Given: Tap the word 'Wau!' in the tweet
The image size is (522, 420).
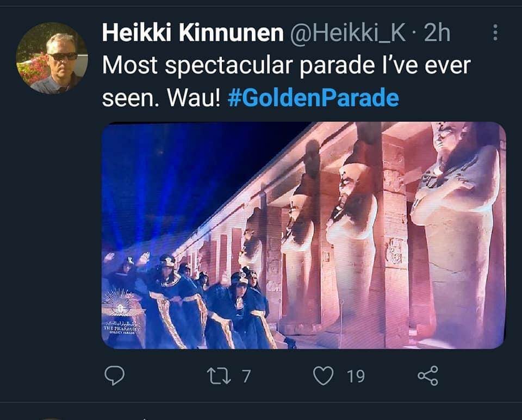Looking at the screenshot, I should [x=194, y=98].
